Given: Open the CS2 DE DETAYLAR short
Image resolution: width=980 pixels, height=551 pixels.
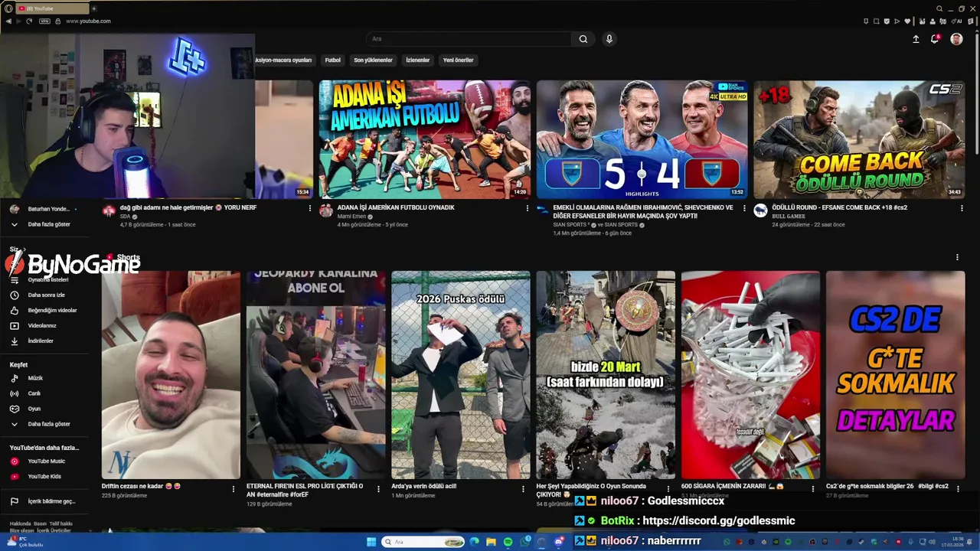Looking at the screenshot, I should click(x=895, y=375).
